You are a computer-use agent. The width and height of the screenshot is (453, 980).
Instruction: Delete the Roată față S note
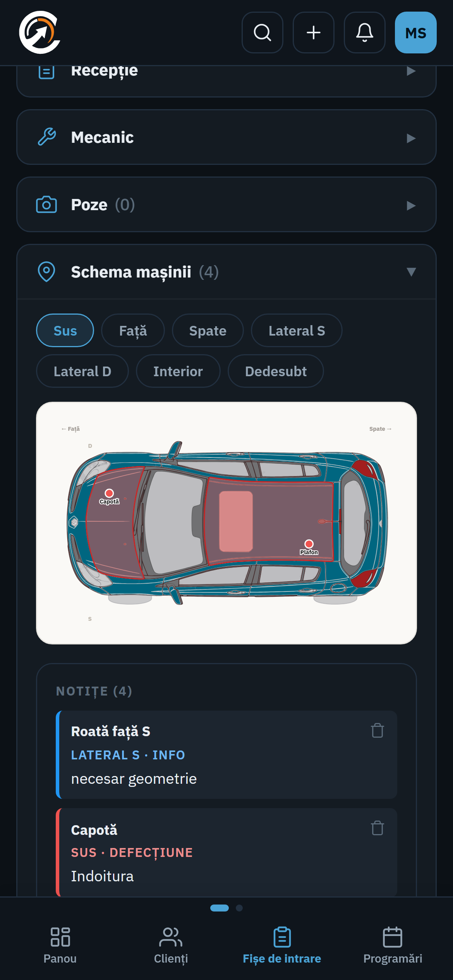(x=377, y=731)
